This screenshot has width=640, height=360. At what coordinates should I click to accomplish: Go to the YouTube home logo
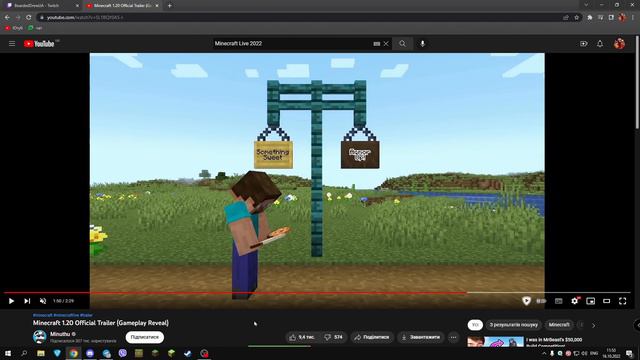click(x=39, y=44)
